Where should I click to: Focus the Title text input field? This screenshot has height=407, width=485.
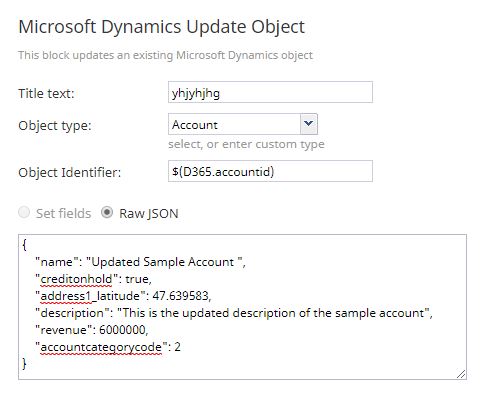coord(270,92)
